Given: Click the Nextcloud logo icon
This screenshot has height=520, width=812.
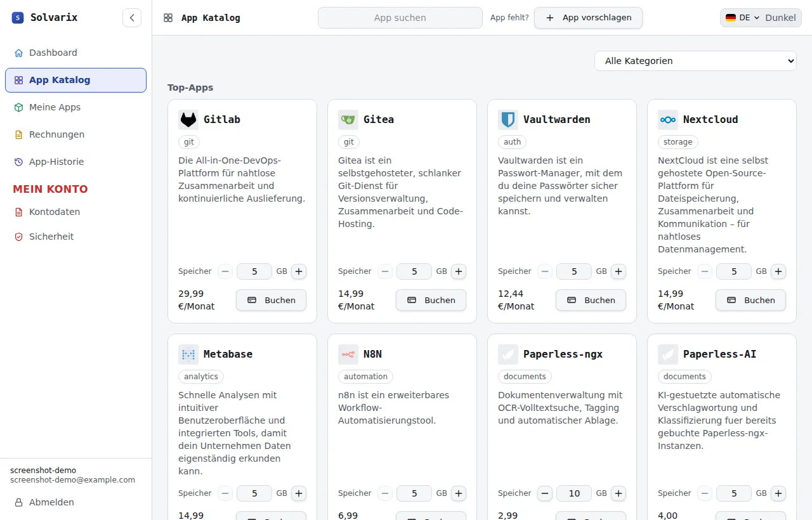Looking at the screenshot, I should click(x=668, y=119).
